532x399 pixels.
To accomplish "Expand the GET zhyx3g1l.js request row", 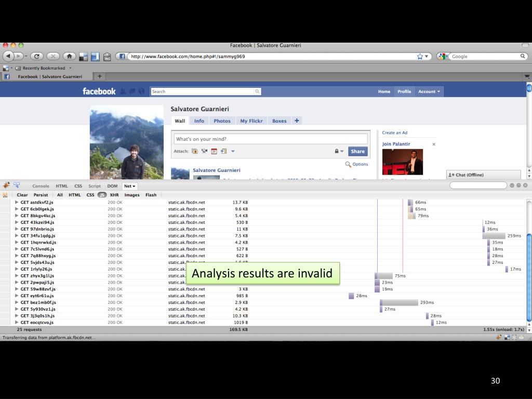I will point(16,276).
